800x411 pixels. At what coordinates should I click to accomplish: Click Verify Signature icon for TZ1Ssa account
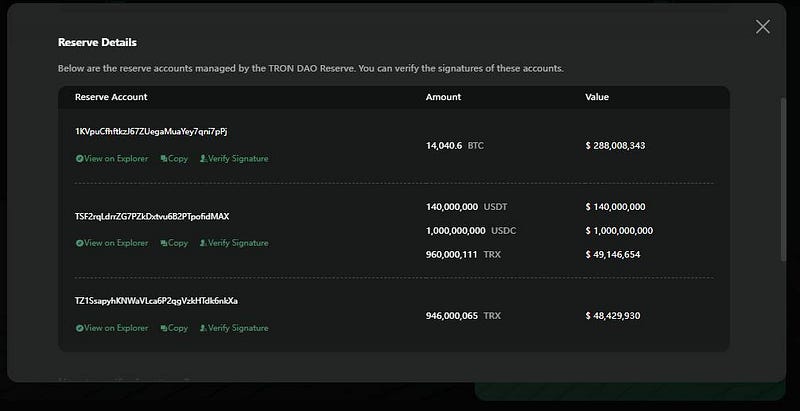(204, 328)
